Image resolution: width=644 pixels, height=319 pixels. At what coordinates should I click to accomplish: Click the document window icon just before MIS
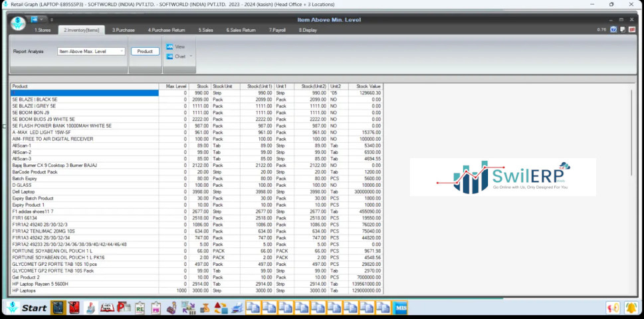click(383, 308)
